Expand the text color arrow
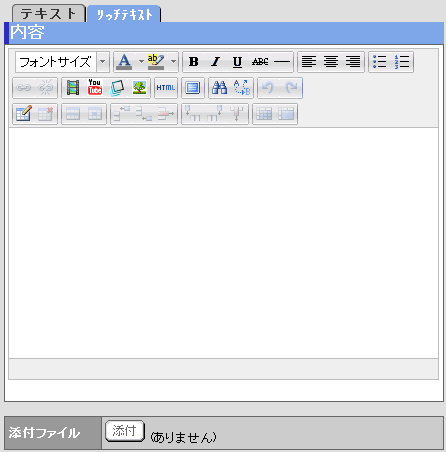The height and width of the screenshot is (452, 446). 141,62
